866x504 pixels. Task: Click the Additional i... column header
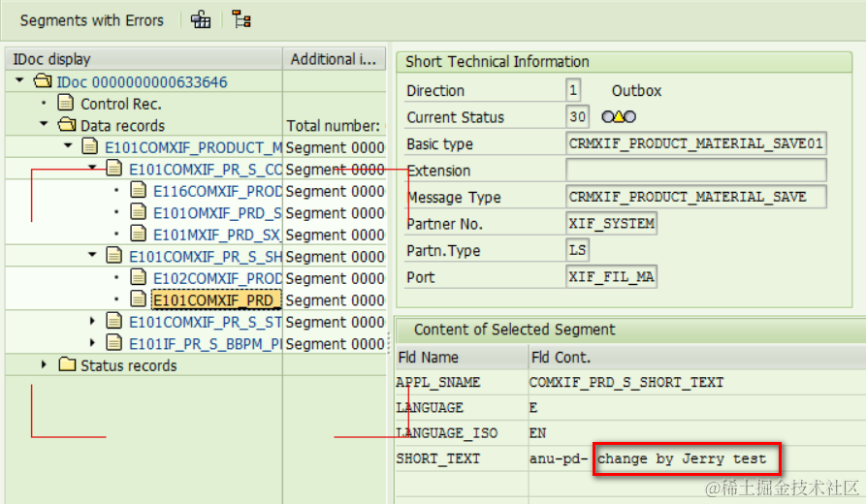click(x=335, y=59)
